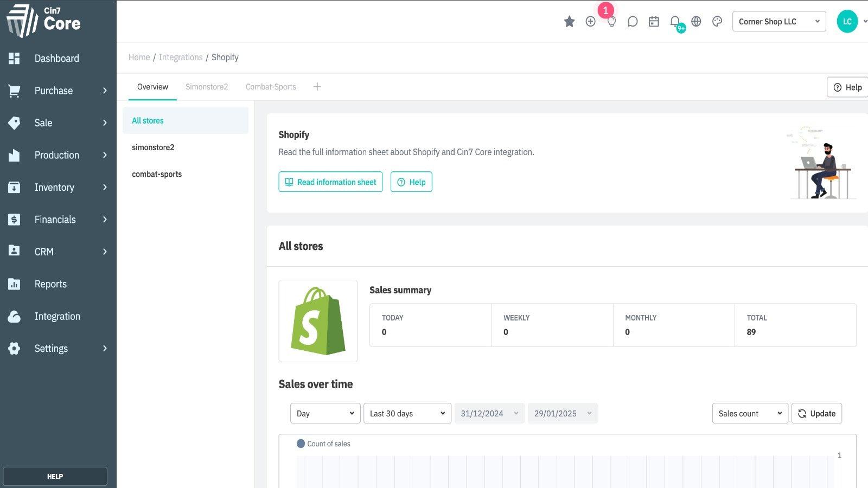The image size is (868, 488).
Task: Switch to the Overview tab
Action: coord(152,87)
